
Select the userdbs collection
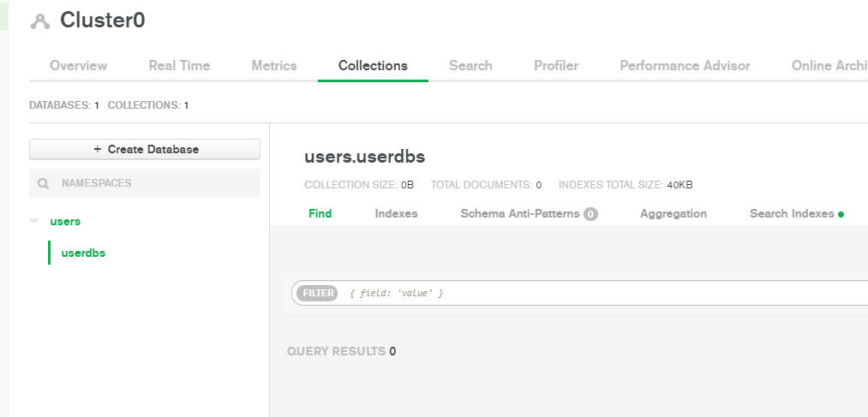coord(83,253)
